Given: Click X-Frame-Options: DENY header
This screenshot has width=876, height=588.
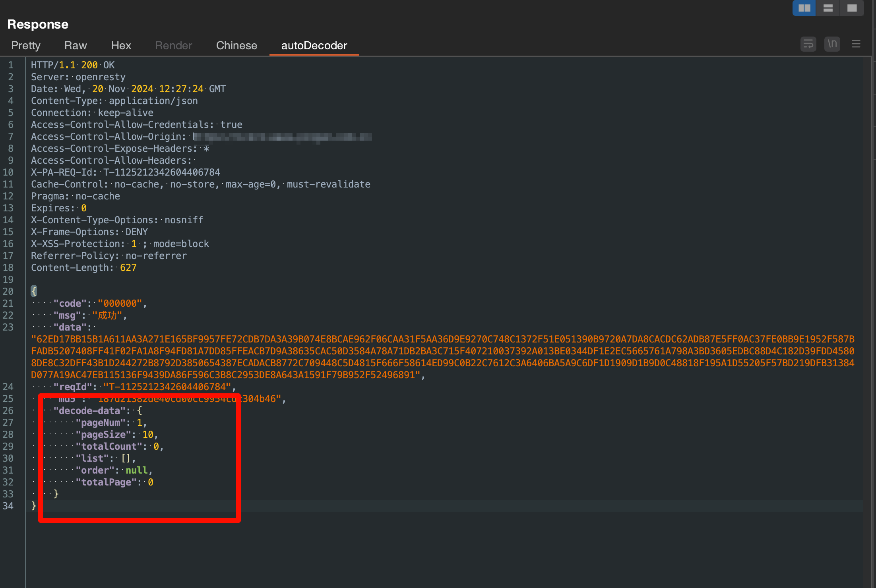Looking at the screenshot, I should coord(89,232).
